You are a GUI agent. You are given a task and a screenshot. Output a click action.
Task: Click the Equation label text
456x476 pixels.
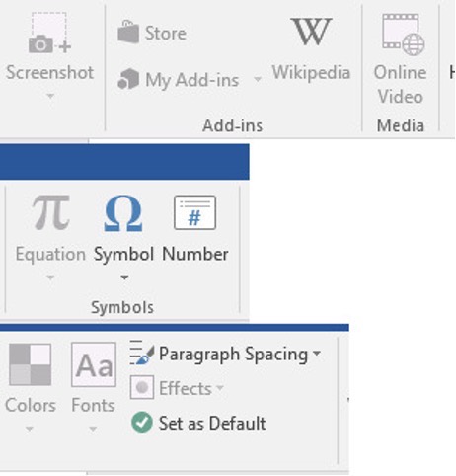pos(50,254)
